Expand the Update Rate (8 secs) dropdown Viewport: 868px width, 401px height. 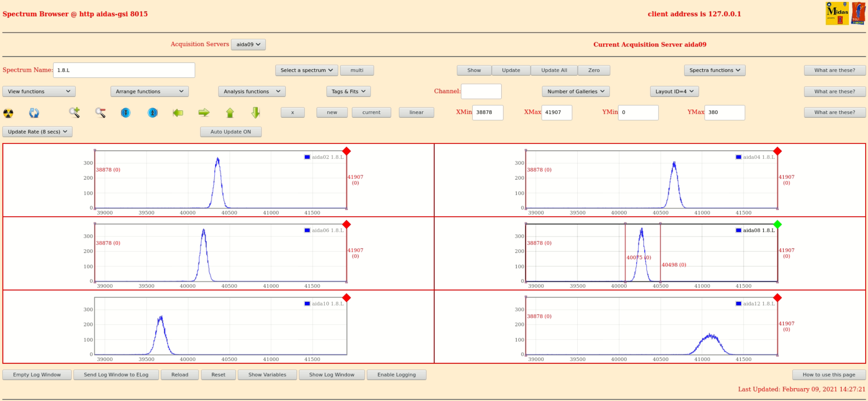[37, 132]
